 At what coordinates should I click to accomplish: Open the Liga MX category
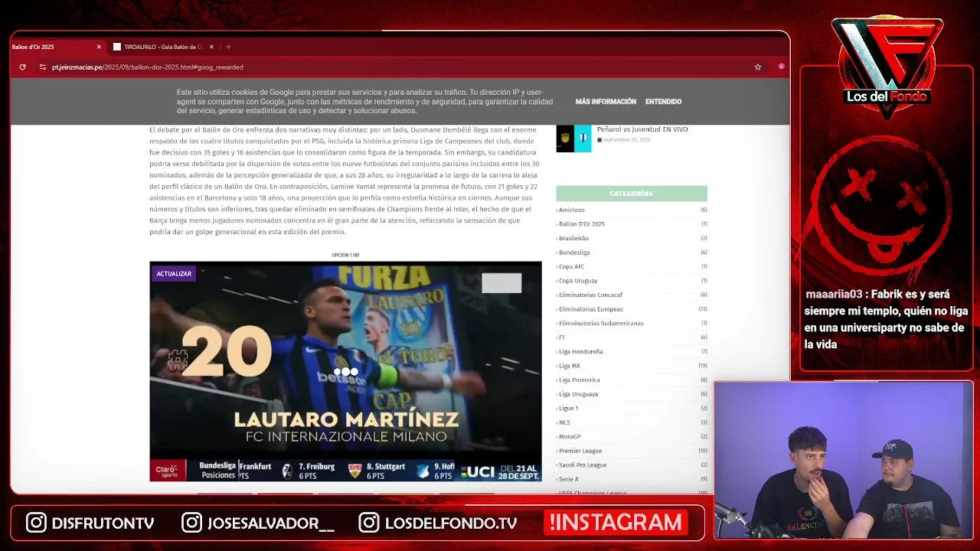click(x=569, y=366)
